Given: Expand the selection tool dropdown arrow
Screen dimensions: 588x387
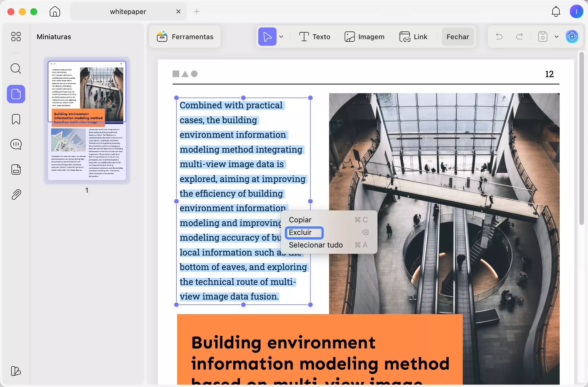Looking at the screenshot, I should pyautogui.click(x=281, y=37).
